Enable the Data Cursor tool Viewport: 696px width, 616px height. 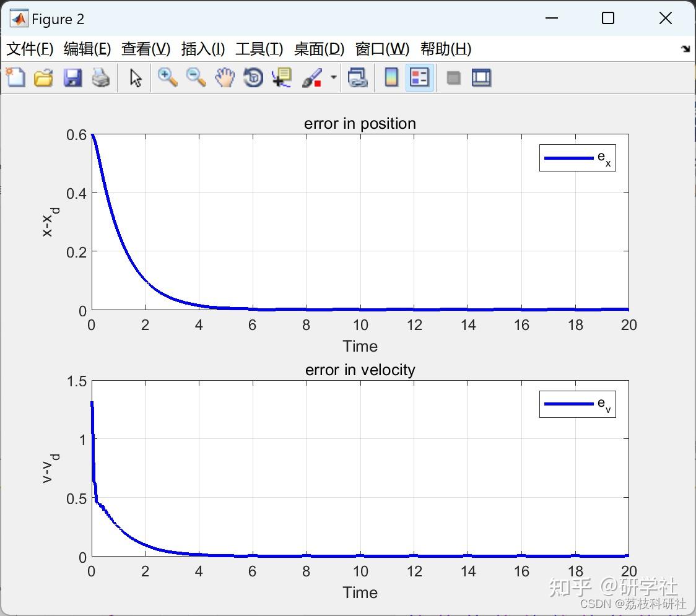click(x=281, y=77)
